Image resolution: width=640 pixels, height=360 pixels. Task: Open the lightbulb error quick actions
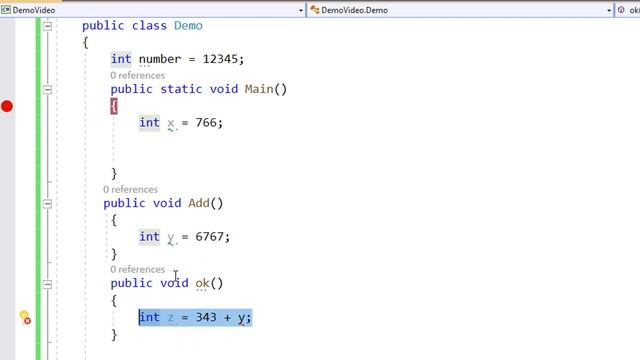25,317
